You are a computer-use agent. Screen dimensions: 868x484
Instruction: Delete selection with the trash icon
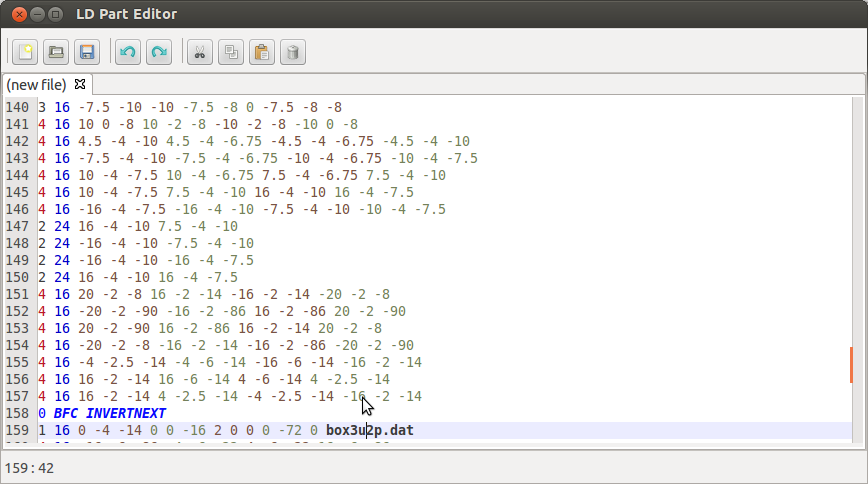pos(293,52)
